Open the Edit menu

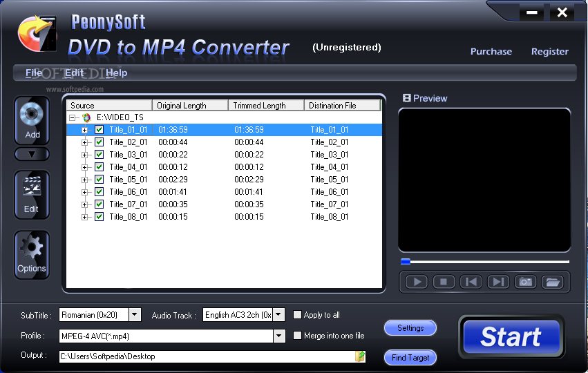74,73
